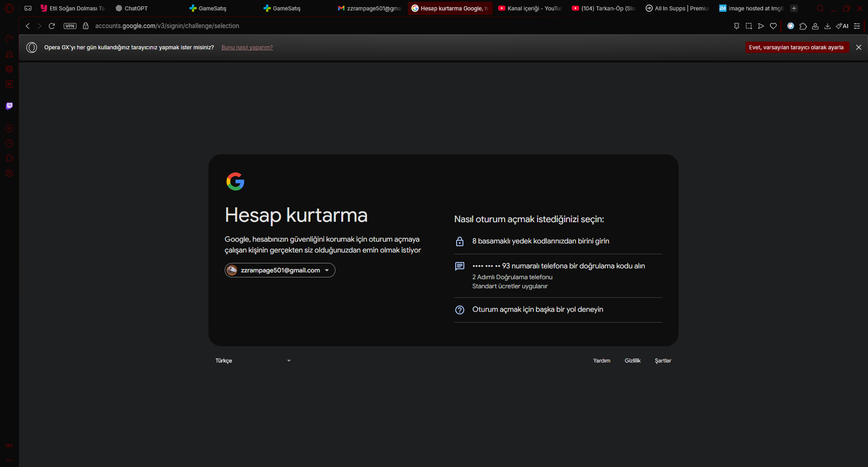Choose '8 basamaklı yedek kodlarınızdan birini girin' option

(x=558, y=241)
